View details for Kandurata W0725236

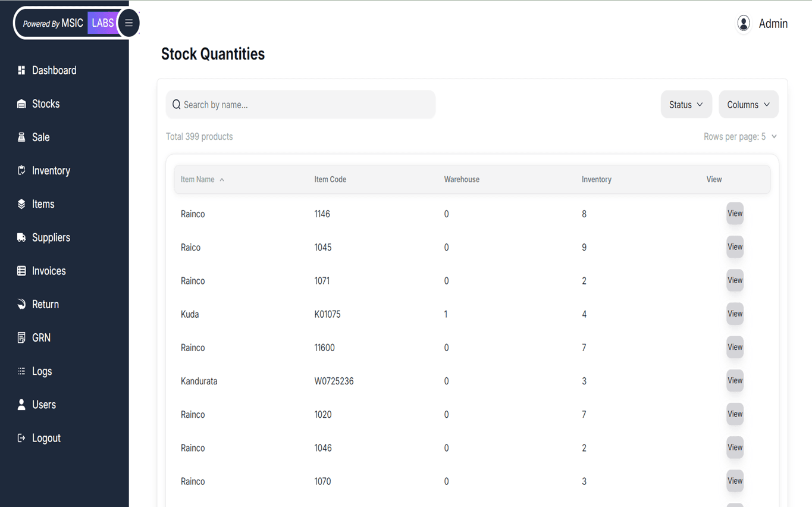pyautogui.click(x=735, y=381)
